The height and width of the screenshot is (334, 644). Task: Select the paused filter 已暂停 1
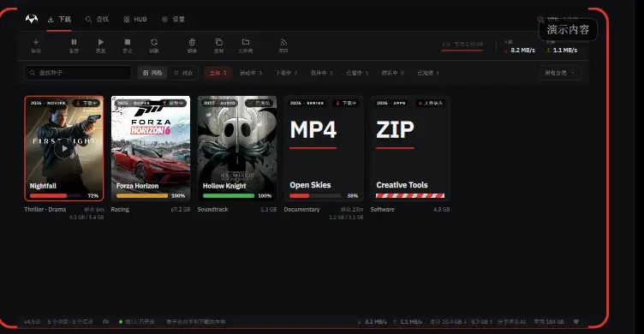[x=357, y=73]
